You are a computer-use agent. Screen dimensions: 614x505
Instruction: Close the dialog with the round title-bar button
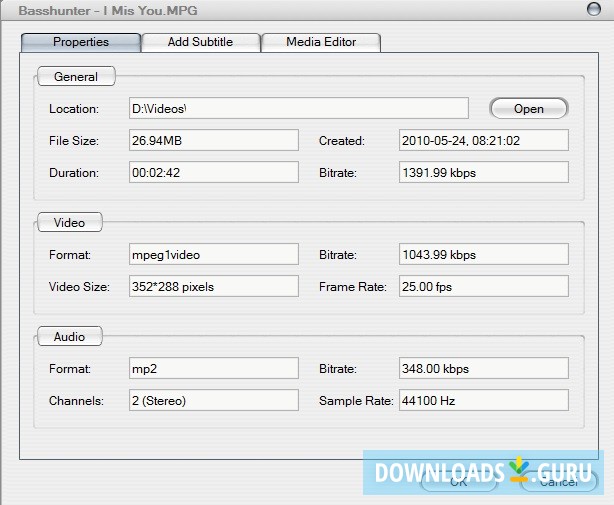click(x=594, y=9)
